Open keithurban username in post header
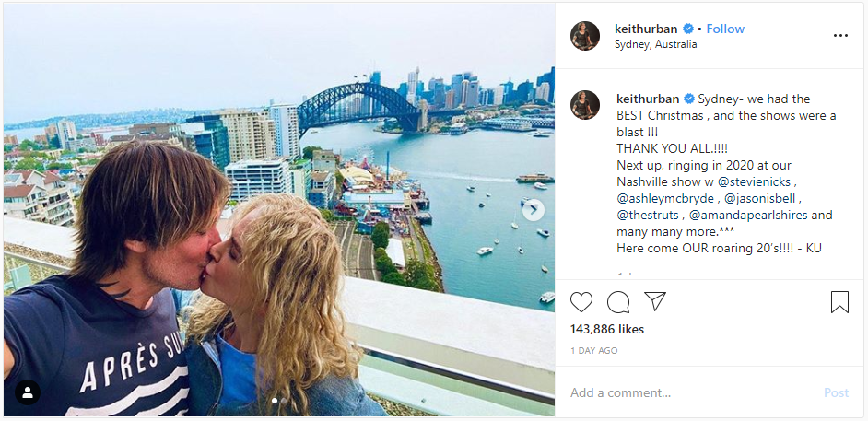The image size is (868, 421). click(x=647, y=29)
